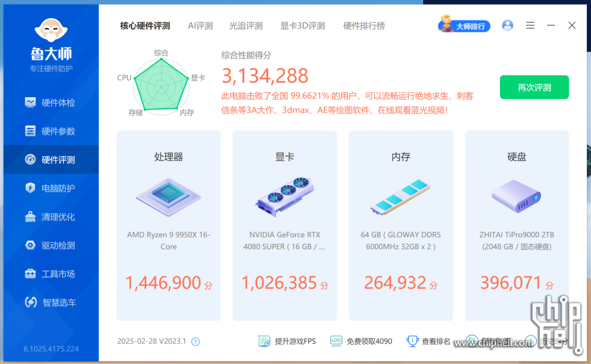Click processor score 1,446,900
The image size is (591, 364).
click(163, 283)
